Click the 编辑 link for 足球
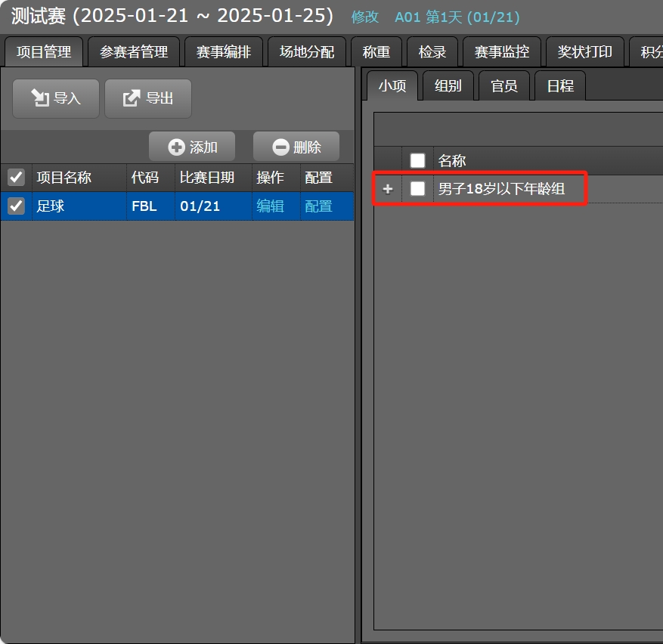The width and height of the screenshot is (663, 644). point(270,206)
